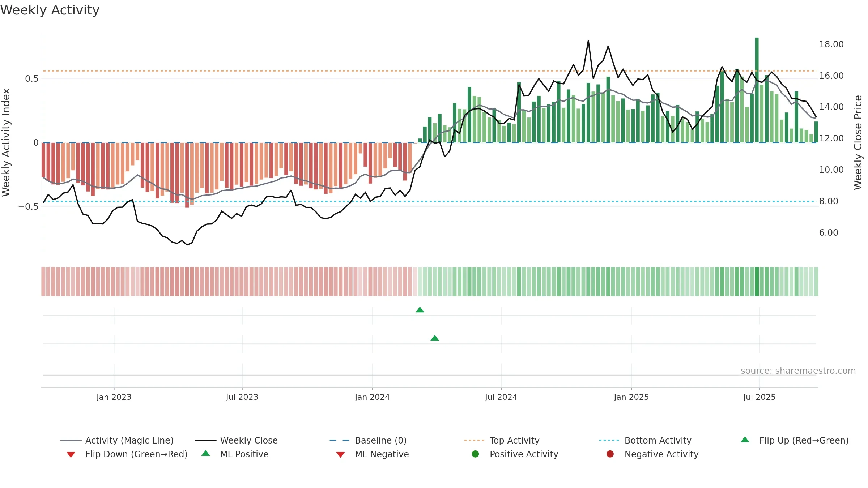Click the darkest green heatmap cell near Jul 2025
Viewport: 868px width, 488px height.
(x=757, y=282)
